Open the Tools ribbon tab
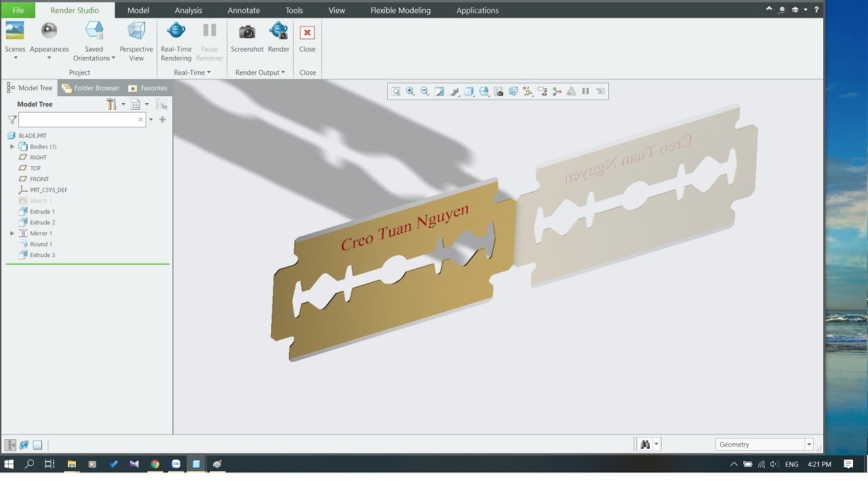 coord(294,10)
